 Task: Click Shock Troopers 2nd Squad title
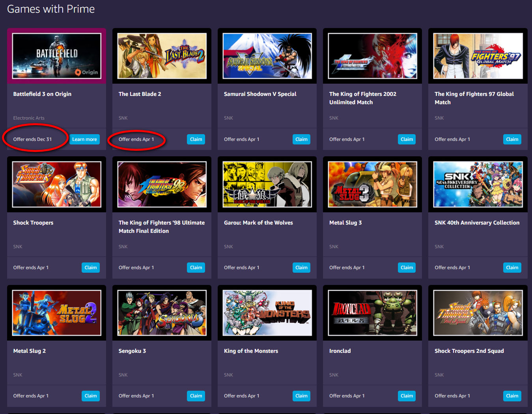pos(469,351)
